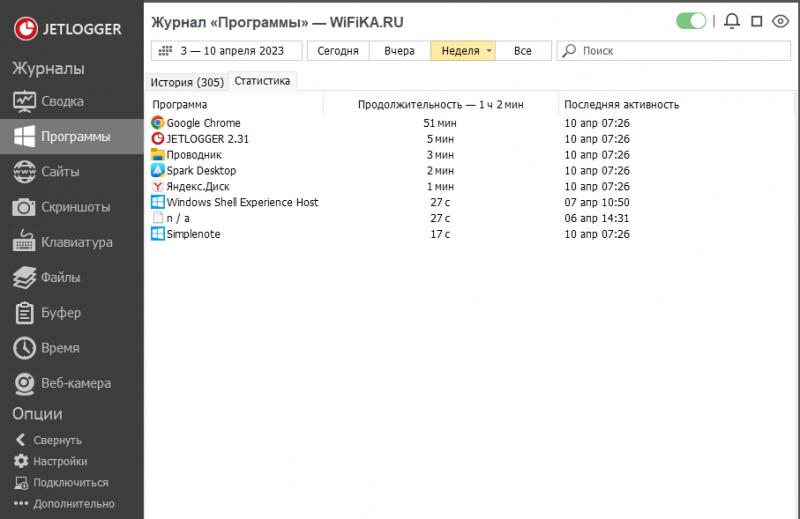Open the Клавиатура keyboard journal

[x=76, y=242]
